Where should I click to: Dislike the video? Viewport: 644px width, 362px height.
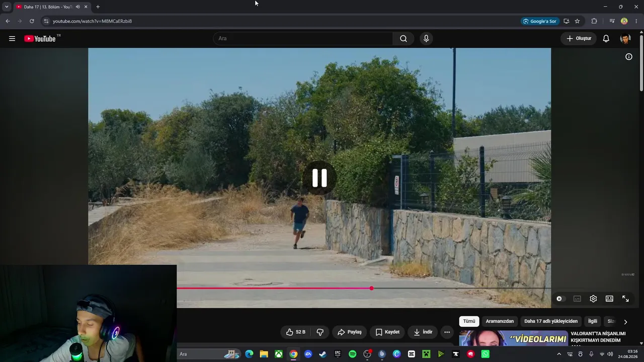click(320, 332)
